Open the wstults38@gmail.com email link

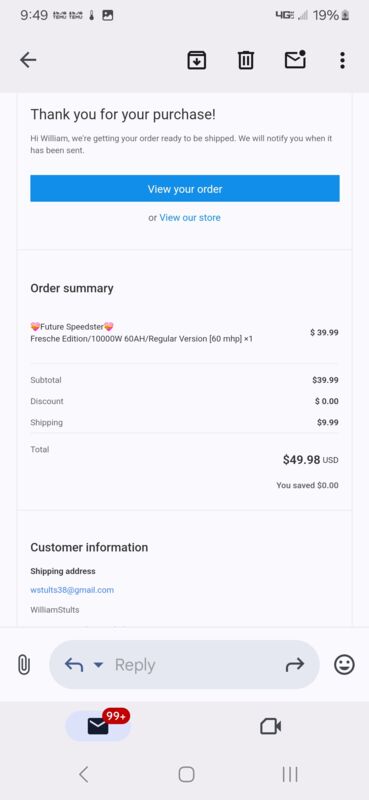(72, 590)
